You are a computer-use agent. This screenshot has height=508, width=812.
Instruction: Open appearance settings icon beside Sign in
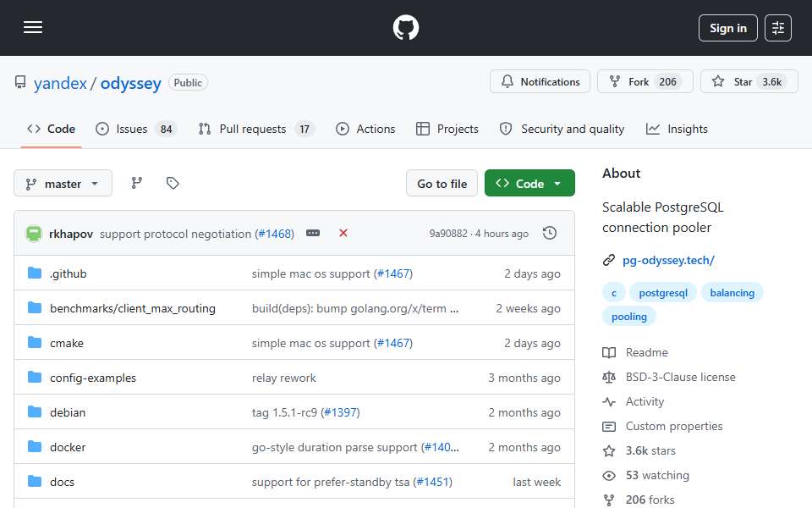pyautogui.click(x=778, y=28)
